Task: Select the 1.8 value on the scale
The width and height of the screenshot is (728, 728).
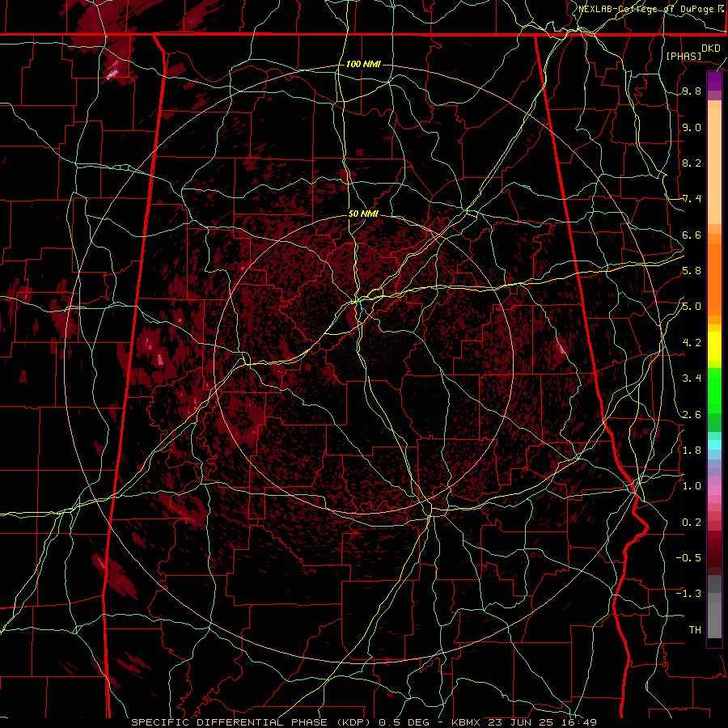Action: click(692, 450)
